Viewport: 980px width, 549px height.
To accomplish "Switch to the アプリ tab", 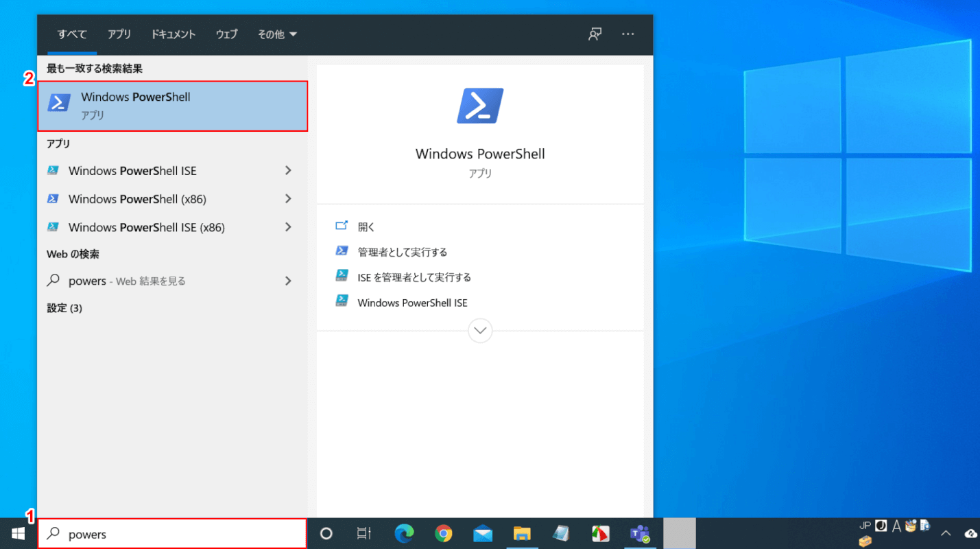I will (x=119, y=34).
